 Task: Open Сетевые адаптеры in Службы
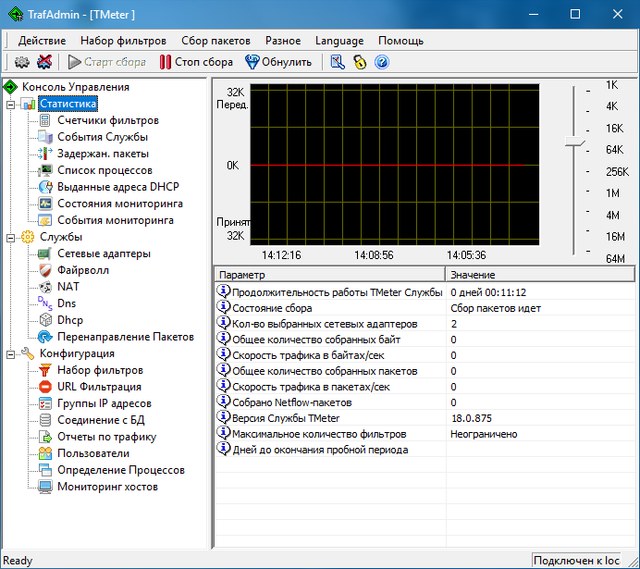point(103,253)
